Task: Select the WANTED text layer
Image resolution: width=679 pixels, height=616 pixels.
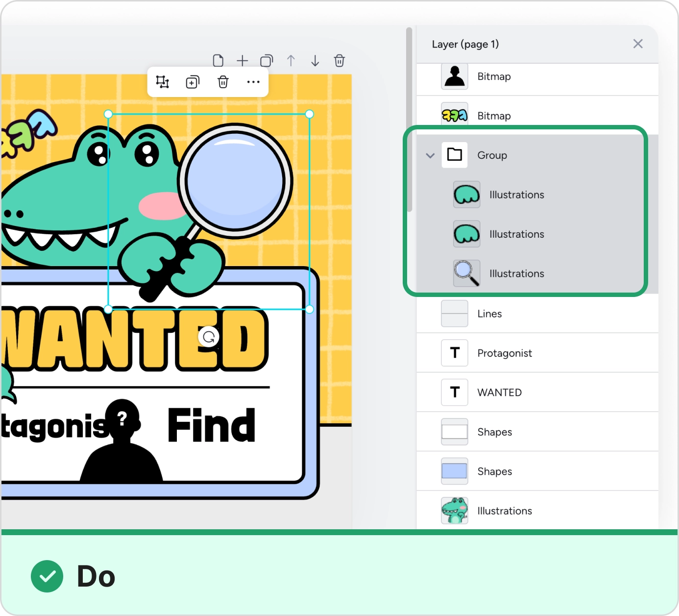Action: coord(499,393)
